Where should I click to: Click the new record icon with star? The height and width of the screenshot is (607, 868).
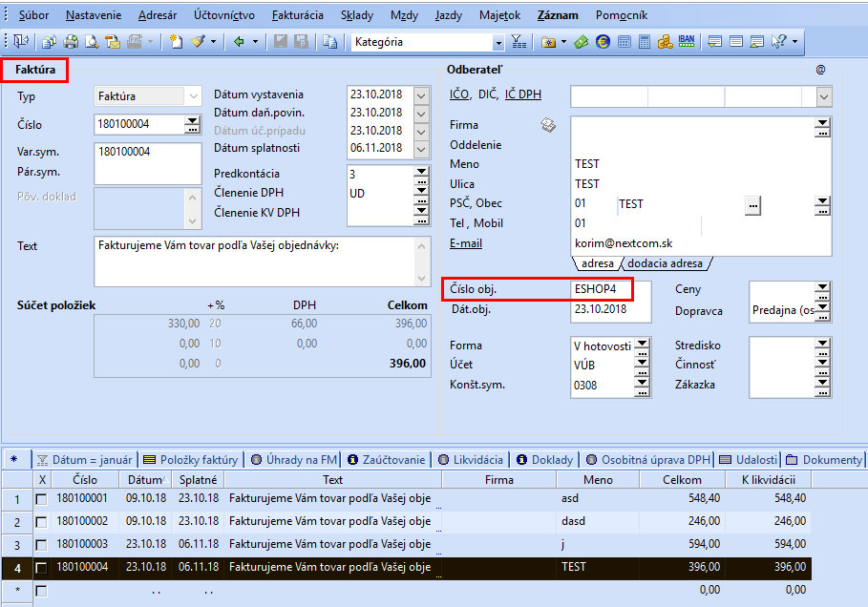(176, 41)
